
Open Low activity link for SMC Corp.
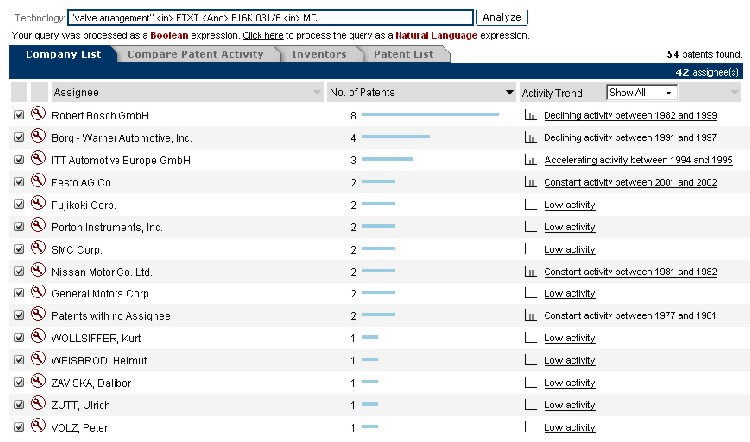coord(570,249)
